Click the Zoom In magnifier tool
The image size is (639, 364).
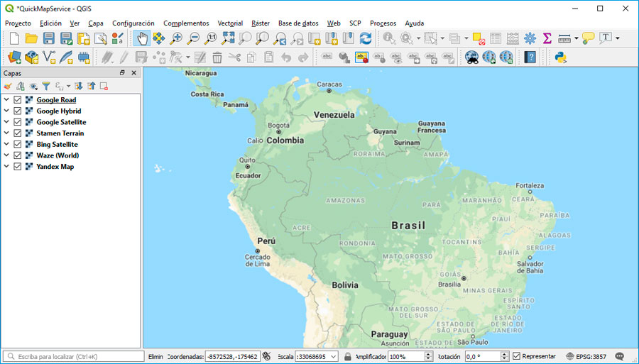(x=176, y=38)
